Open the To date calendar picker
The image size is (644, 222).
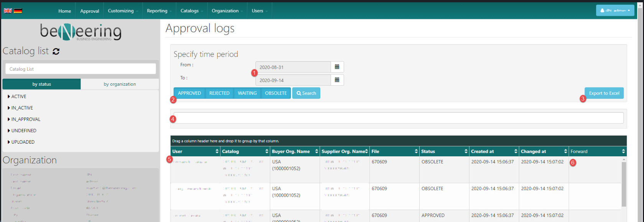[337, 80]
